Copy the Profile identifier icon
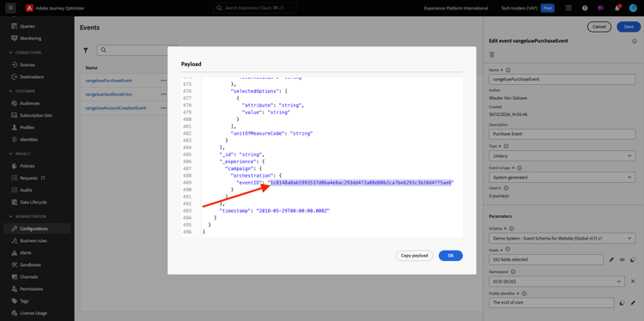This screenshot has width=644, height=321. (623, 303)
